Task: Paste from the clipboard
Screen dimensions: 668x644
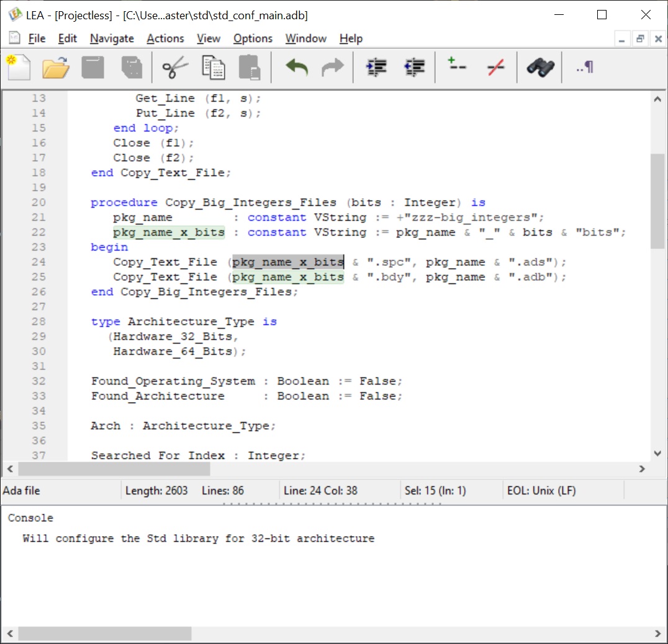Action: (x=251, y=67)
